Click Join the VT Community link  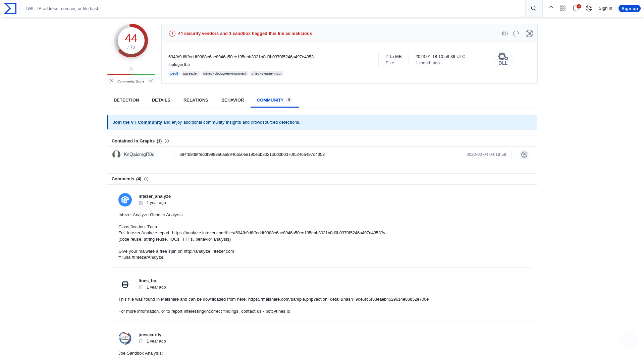tap(137, 122)
